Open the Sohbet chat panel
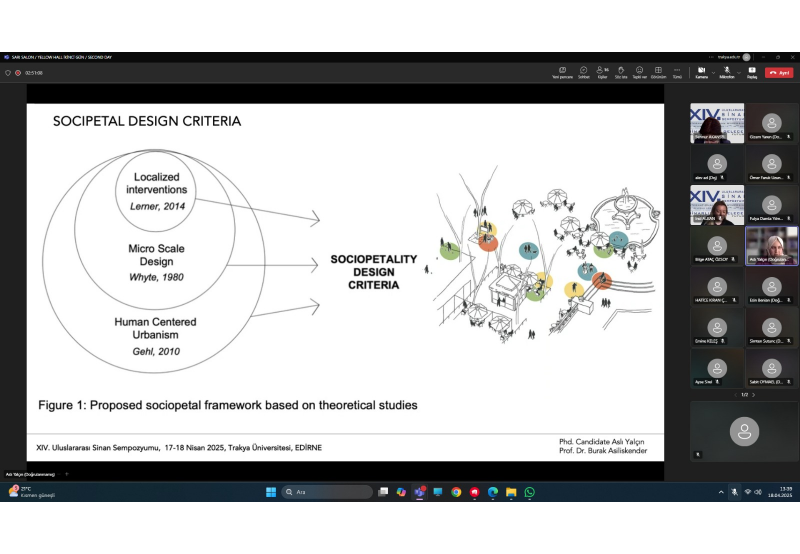Screen dimensions: 800x554 click(x=584, y=72)
